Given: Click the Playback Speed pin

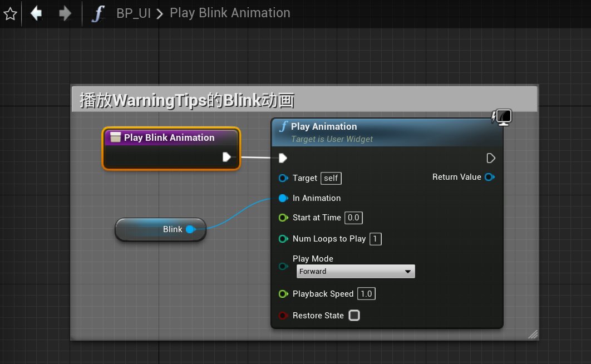Looking at the screenshot, I should pyautogui.click(x=283, y=293).
